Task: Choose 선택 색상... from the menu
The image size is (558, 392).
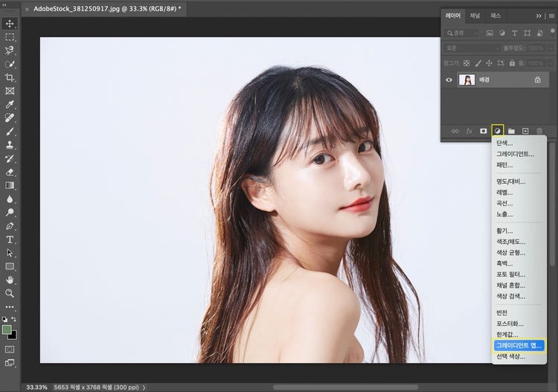Action: [510, 356]
